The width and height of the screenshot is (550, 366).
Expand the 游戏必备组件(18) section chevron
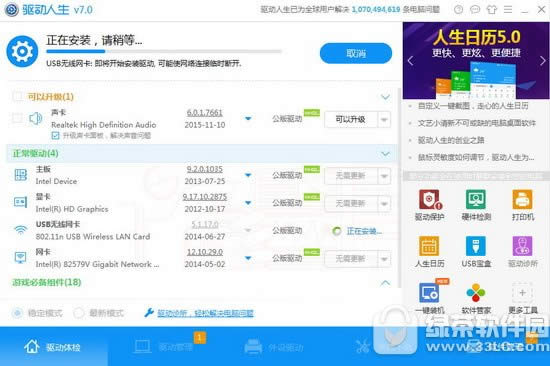(x=385, y=282)
